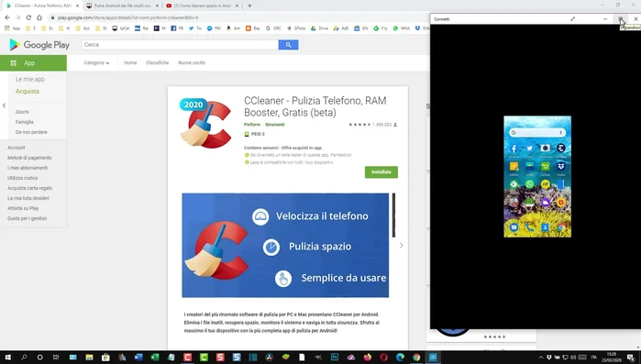Click the green Installata button
Viewport: 641px width, 364px height.
tap(381, 172)
